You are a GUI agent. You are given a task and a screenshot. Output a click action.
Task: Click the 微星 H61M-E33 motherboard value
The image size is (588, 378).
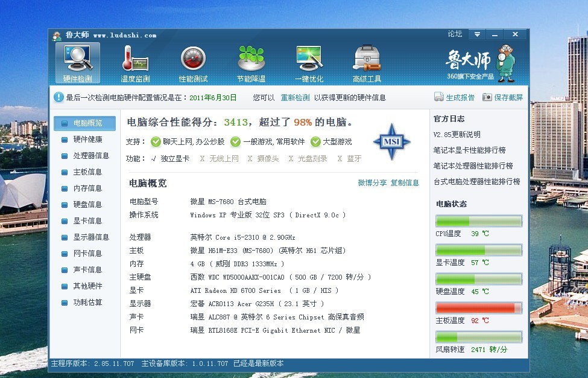pos(268,251)
